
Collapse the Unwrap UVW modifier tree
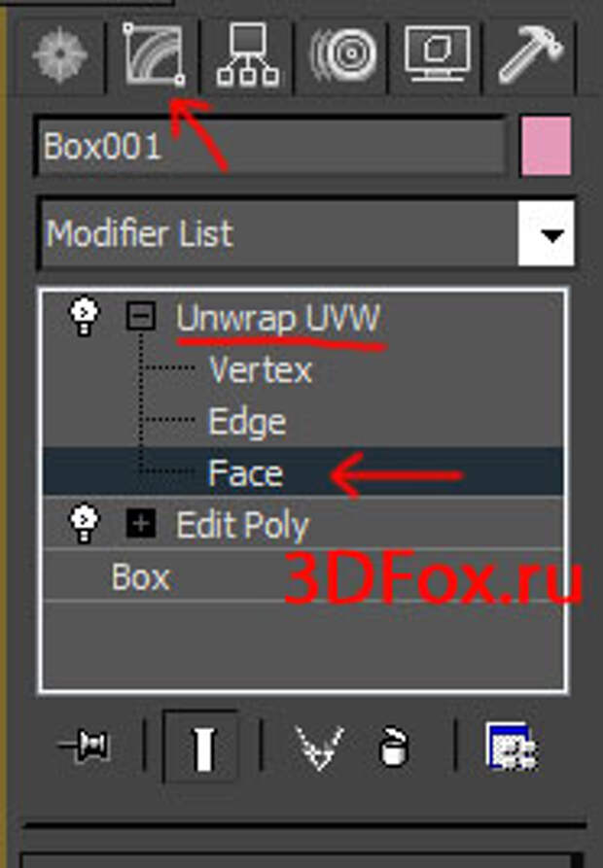click(141, 316)
